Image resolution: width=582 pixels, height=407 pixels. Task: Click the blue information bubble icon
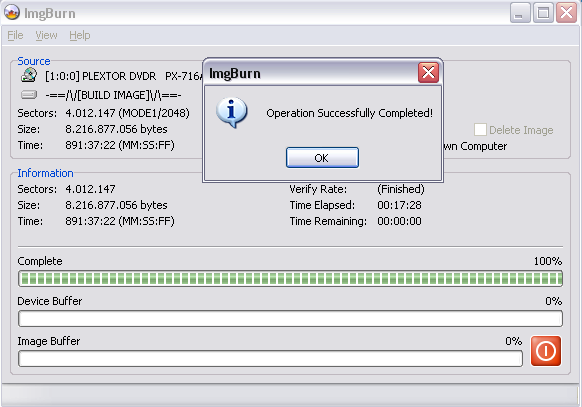coord(232,113)
